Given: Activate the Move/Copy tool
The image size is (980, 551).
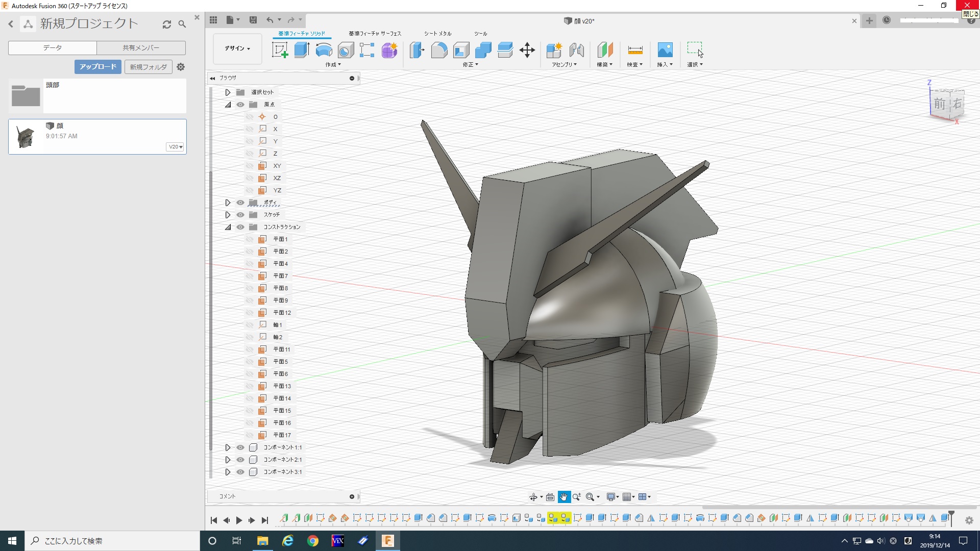Looking at the screenshot, I should click(527, 50).
